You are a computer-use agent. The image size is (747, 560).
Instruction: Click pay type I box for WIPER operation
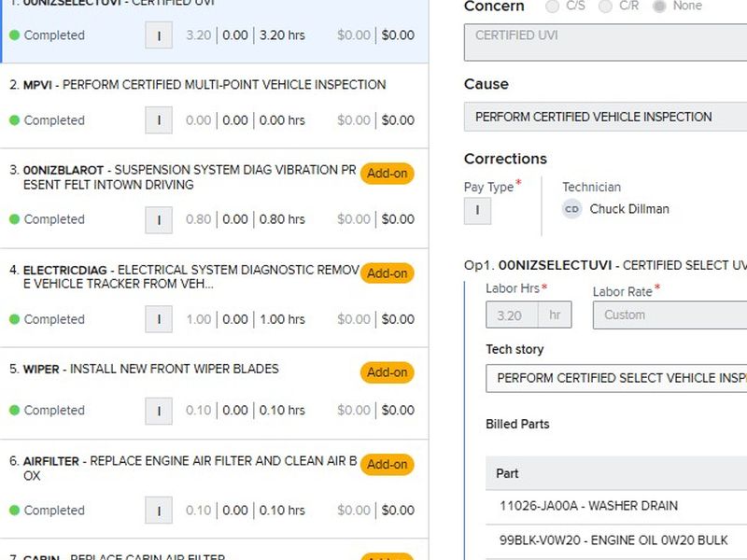coord(159,410)
